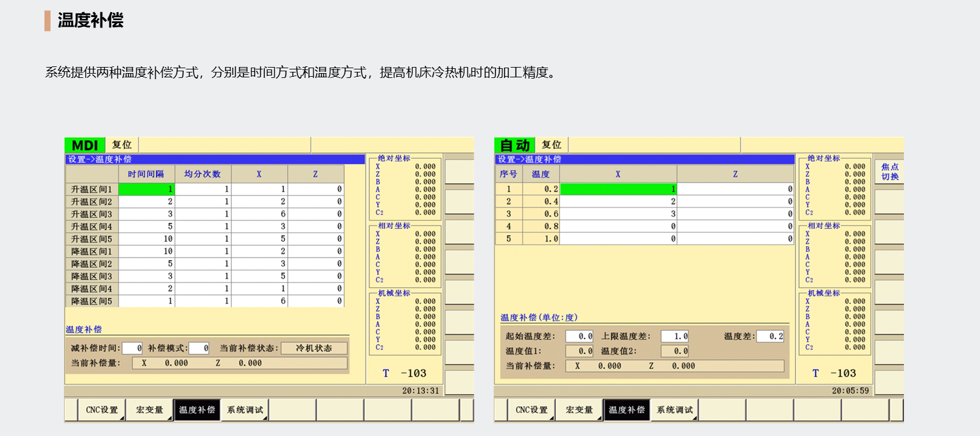Click the 温度值2 input field

(x=675, y=351)
